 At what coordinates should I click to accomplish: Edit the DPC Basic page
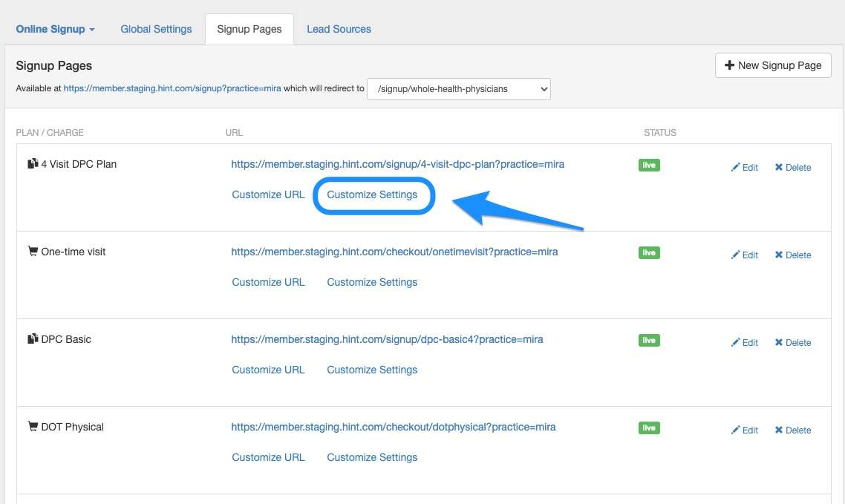[x=744, y=343]
